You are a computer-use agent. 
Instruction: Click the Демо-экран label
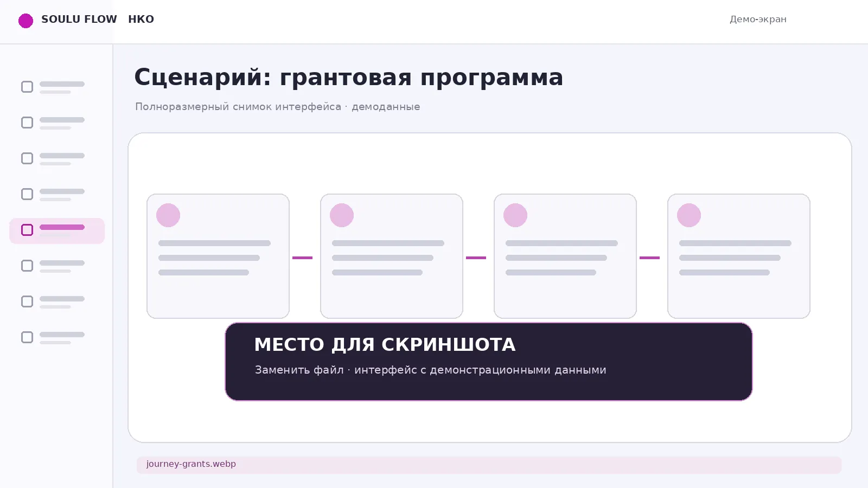point(758,19)
